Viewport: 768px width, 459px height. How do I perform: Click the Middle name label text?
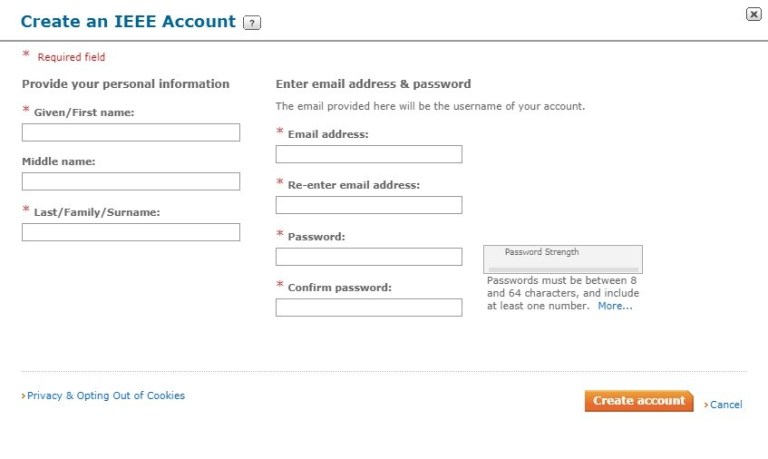pyautogui.click(x=59, y=161)
